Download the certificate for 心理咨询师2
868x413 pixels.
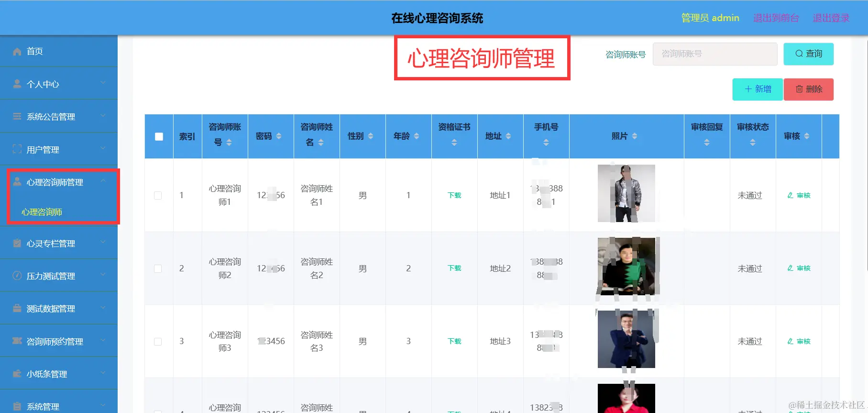454,268
